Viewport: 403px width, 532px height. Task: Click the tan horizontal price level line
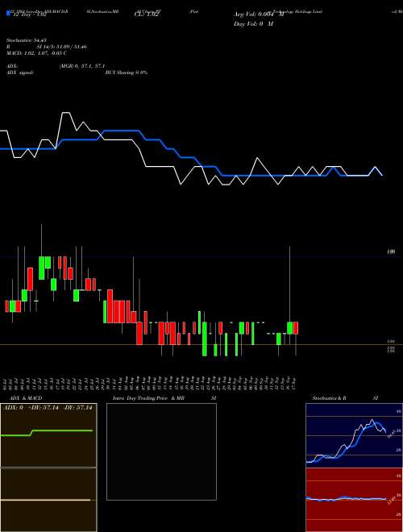click(201, 345)
